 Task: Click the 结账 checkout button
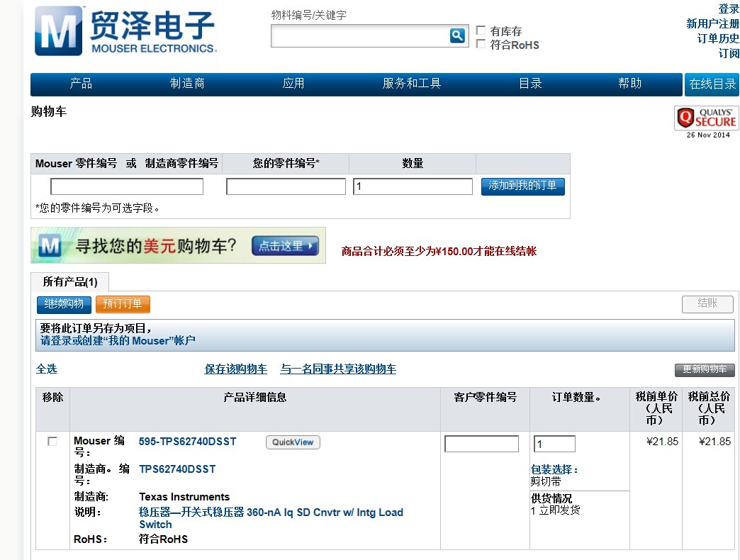(707, 303)
